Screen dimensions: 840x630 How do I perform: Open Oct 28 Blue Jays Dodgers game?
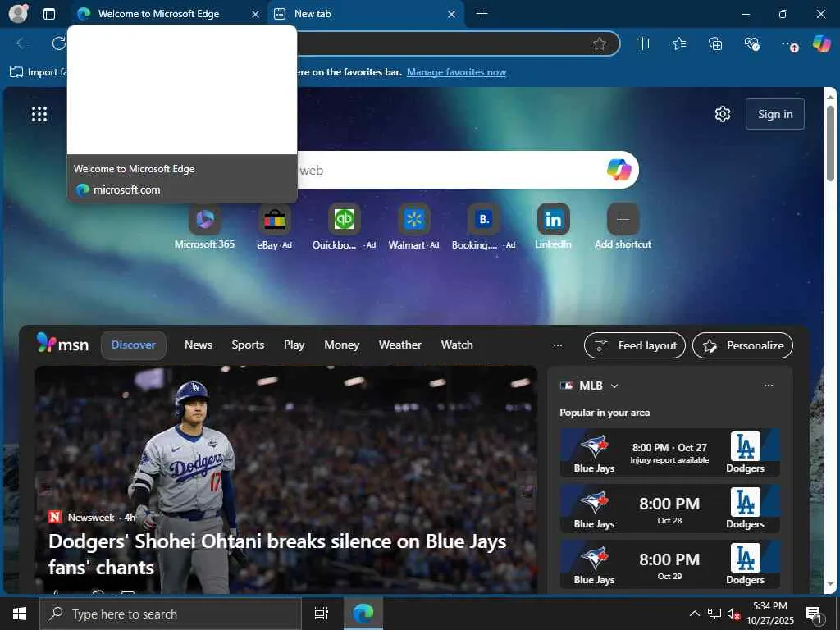[x=669, y=509]
